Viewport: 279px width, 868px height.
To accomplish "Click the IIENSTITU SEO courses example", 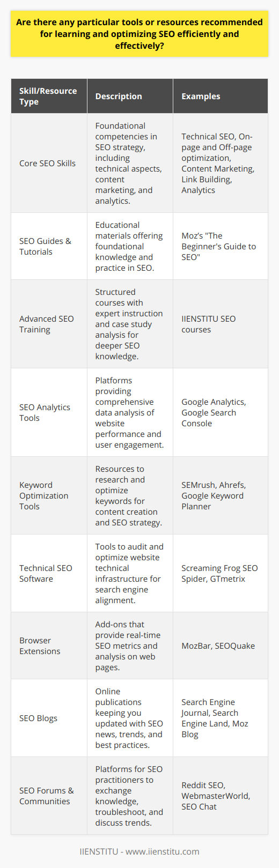I will pyautogui.click(x=209, y=324).
